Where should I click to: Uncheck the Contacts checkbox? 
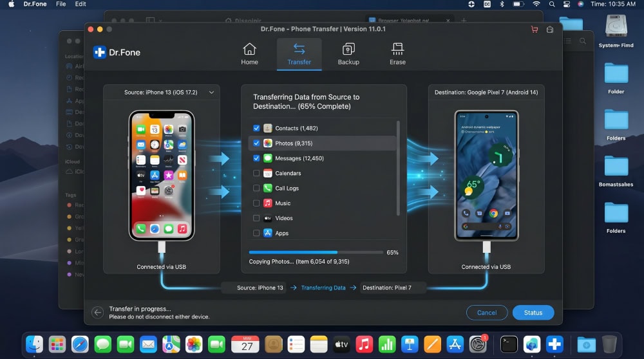pyautogui.click(x=256, y=128)
